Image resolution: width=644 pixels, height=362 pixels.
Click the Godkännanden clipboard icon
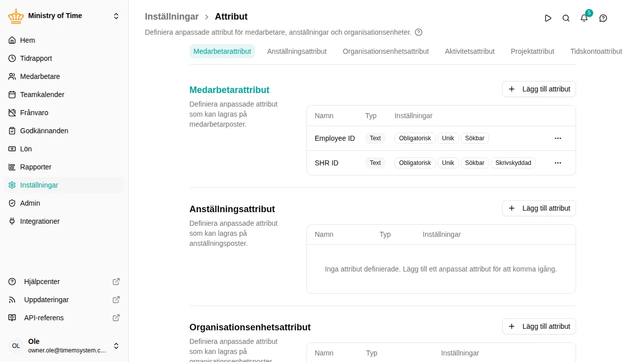point(12,131)
